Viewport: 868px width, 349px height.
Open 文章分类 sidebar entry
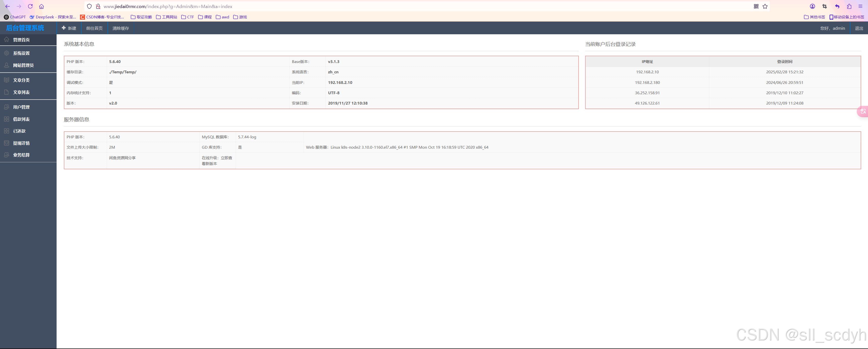click(28, 80)
